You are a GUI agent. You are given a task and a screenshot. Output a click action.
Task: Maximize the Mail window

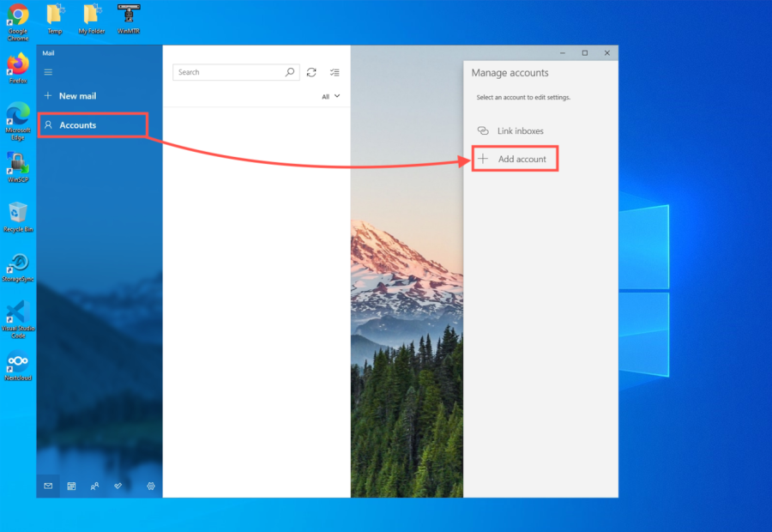coord(585,53)
